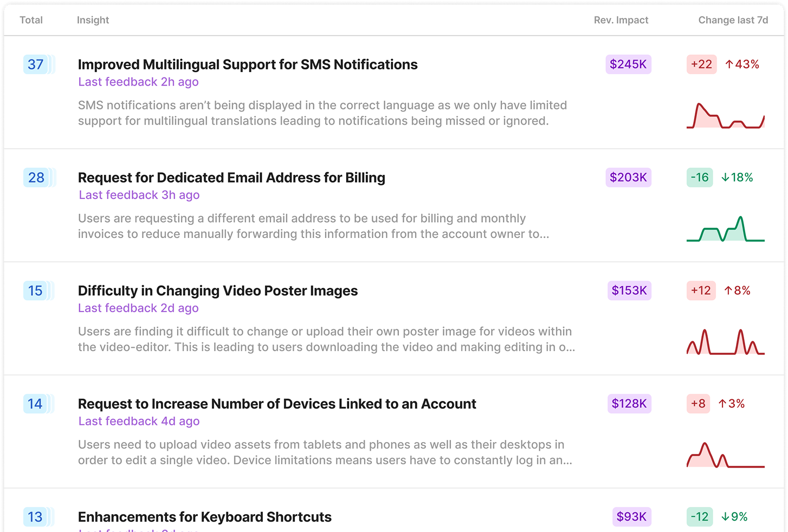
Task: Open Difficulty in Changing Video Poster Images
Action: point(218,291)
